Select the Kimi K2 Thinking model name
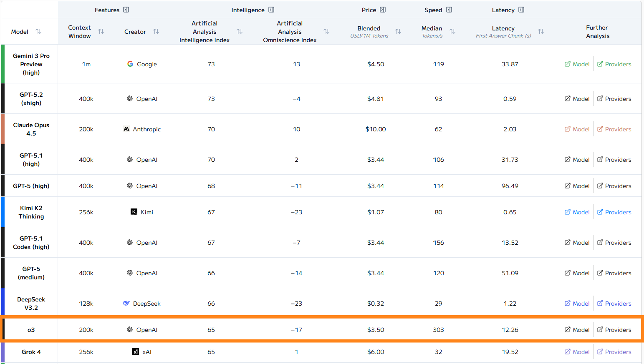Viewport: 644px width, 364px height. [x=31, y=212]
